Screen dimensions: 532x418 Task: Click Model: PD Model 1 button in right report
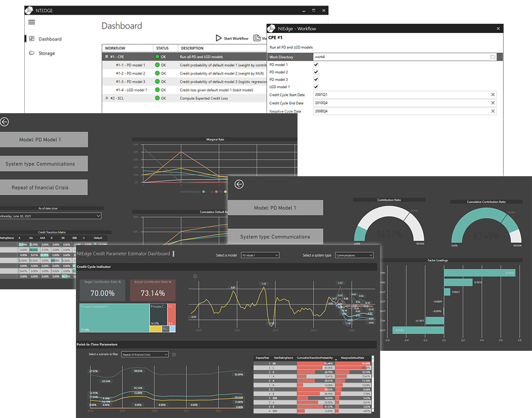pos(275,208)
